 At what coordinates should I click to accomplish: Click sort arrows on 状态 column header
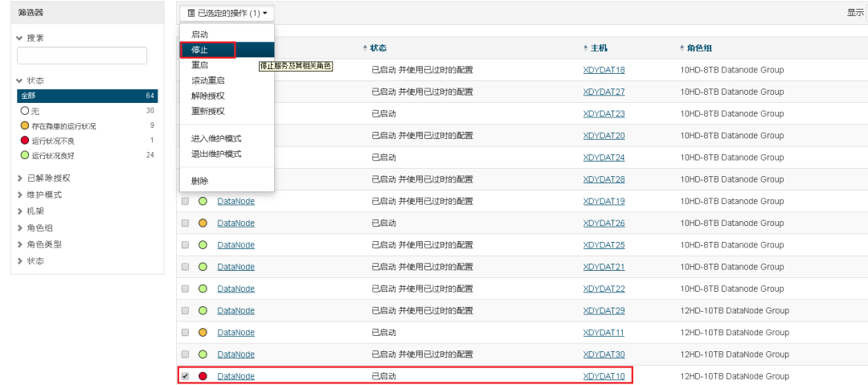tap(365, 48)
